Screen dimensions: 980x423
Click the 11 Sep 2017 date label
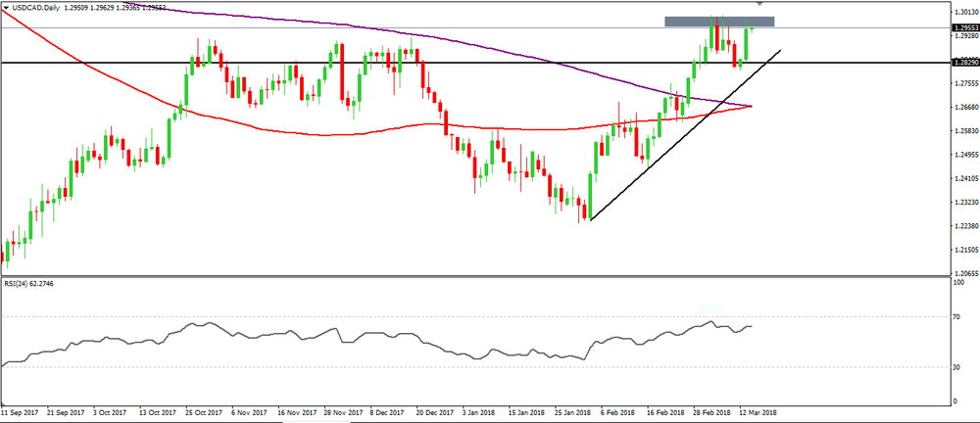point(18,413)
